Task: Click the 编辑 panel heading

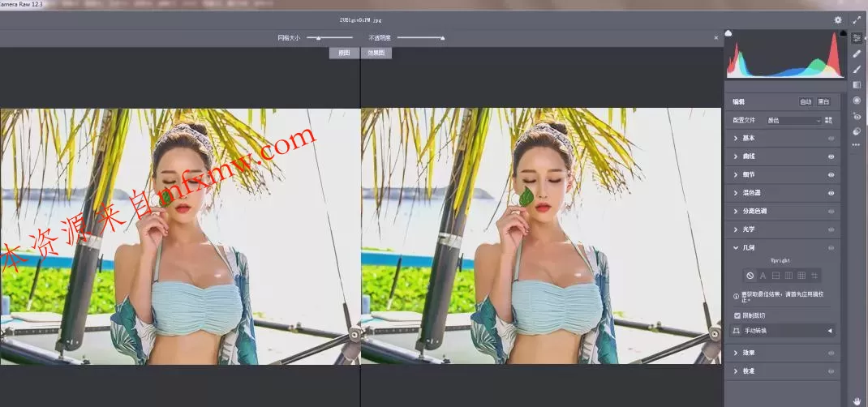Action: 739,102
